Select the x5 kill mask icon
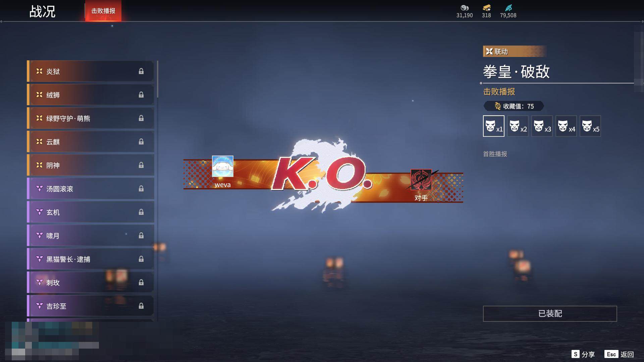Viewport: 644px width, 362px height. (590, 126)
